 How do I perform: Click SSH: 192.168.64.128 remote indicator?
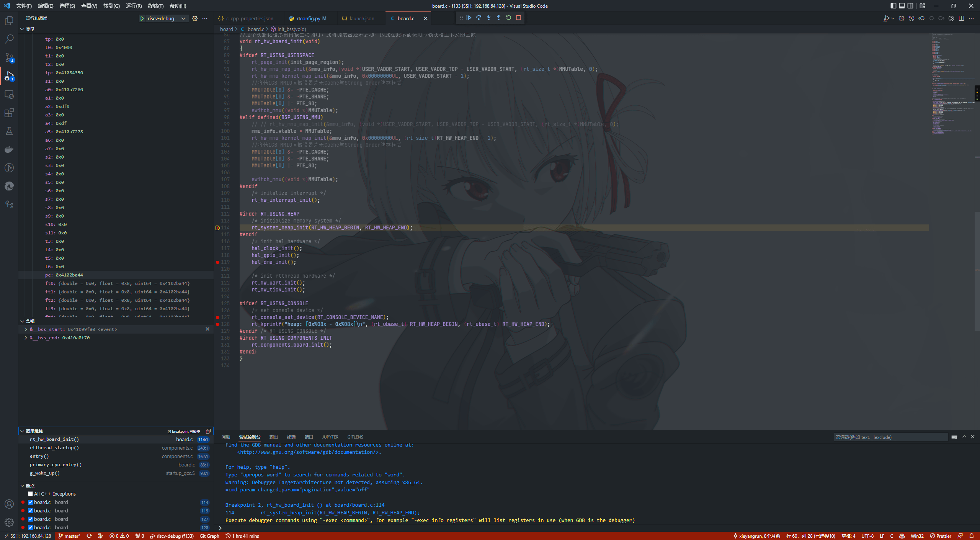tap(28, 536)
